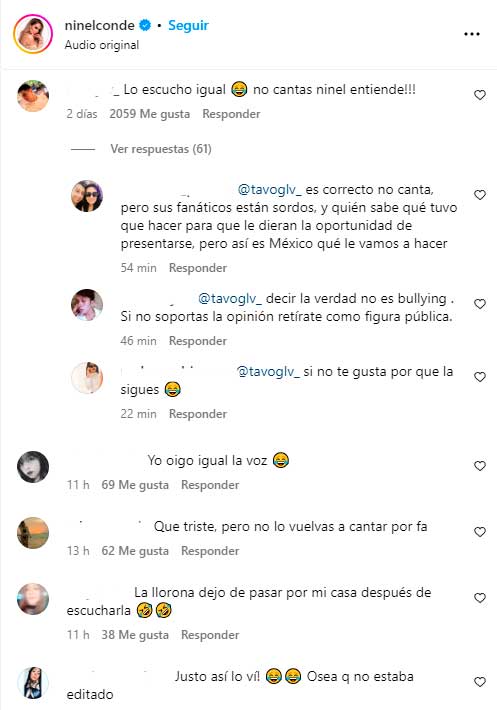Open Audio original link
The height and width of the screenshot is (710, 497).
tap(102, 45)
